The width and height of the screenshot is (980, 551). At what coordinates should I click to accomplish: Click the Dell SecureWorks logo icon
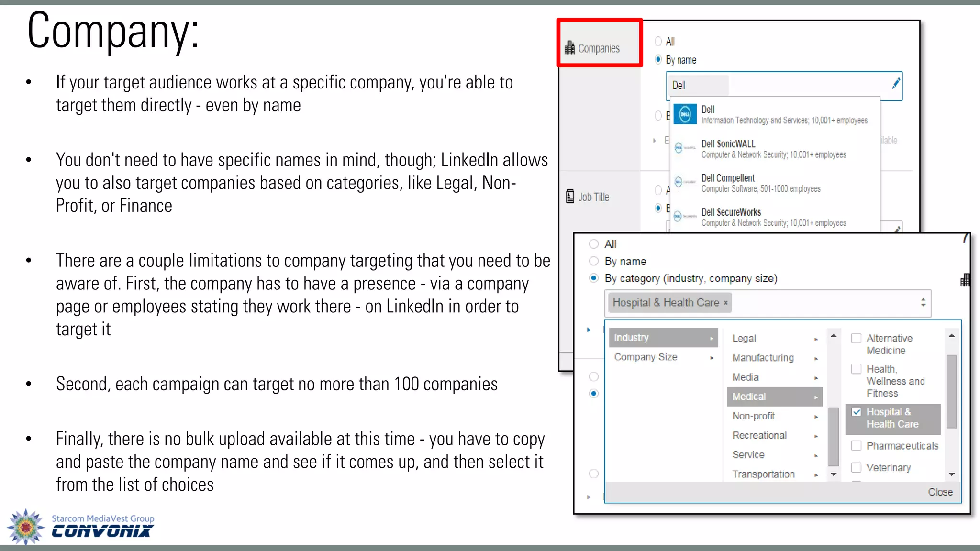pos(685,217)
